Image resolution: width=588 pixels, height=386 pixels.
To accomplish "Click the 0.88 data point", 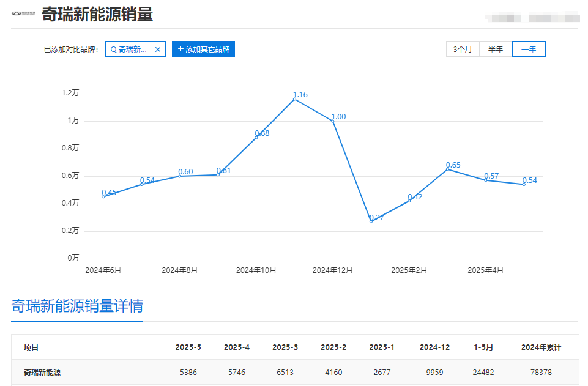I will pos(256,138).
